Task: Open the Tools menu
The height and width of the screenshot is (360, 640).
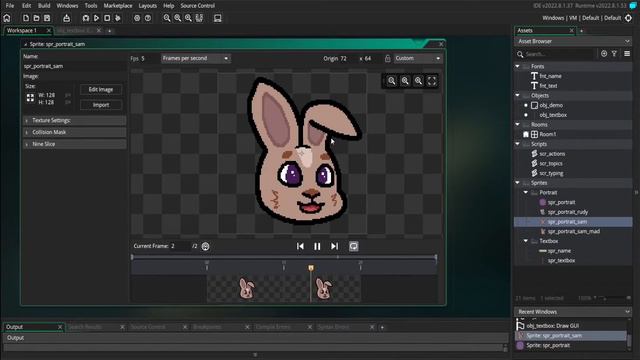Action: point(91,6)
